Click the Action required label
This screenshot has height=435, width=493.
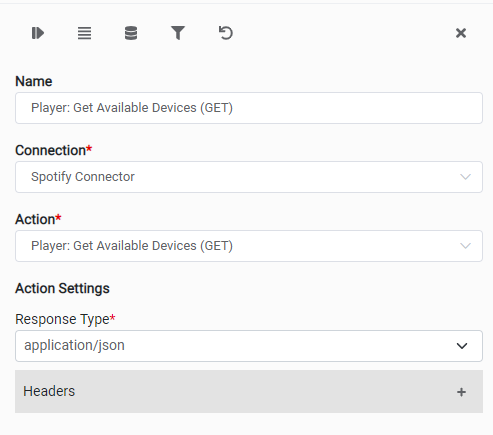pyautogui.click(x=38, y=219)
